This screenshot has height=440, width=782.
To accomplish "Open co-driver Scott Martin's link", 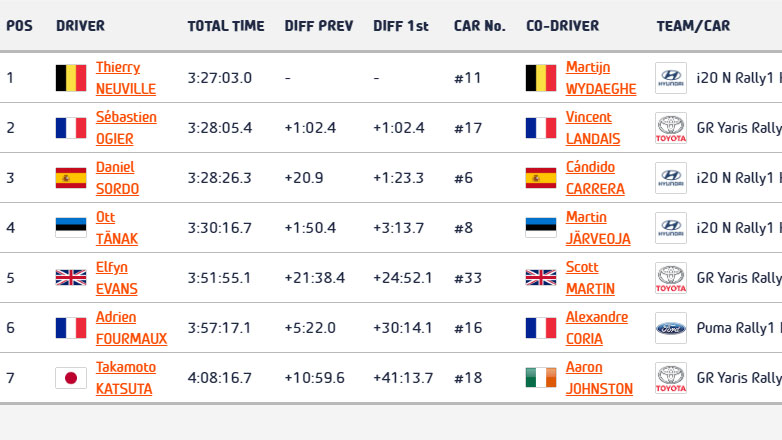I will pyautogui.click(x=590, y=278).
